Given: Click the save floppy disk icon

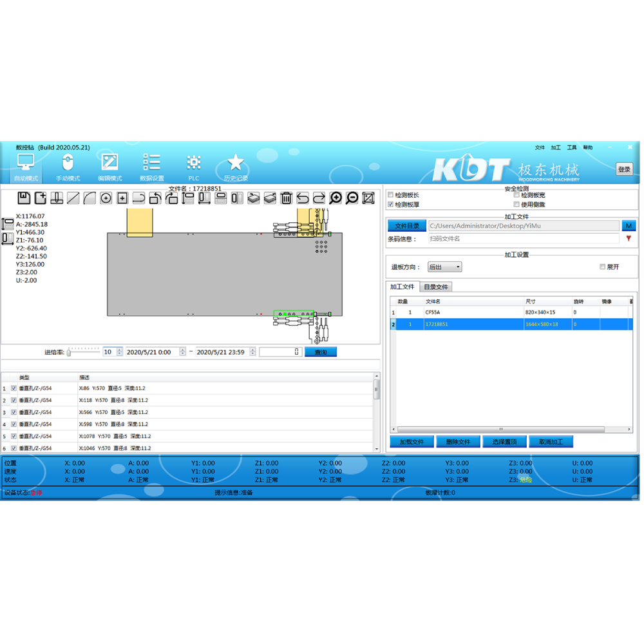Looking at the screenshot, I should tap(24, 198).
